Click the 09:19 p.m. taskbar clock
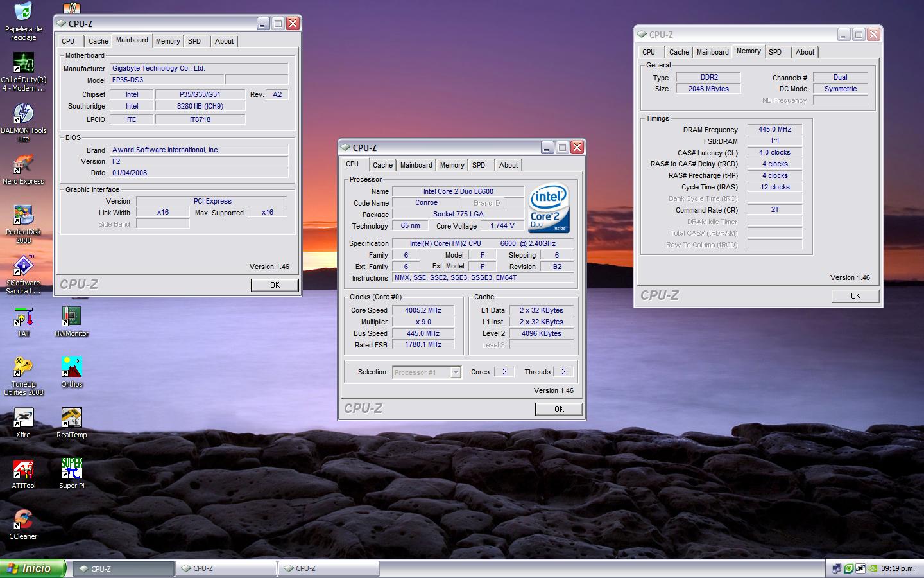Image resolution: width=924 pixels, height=578 pixels. 898,568
